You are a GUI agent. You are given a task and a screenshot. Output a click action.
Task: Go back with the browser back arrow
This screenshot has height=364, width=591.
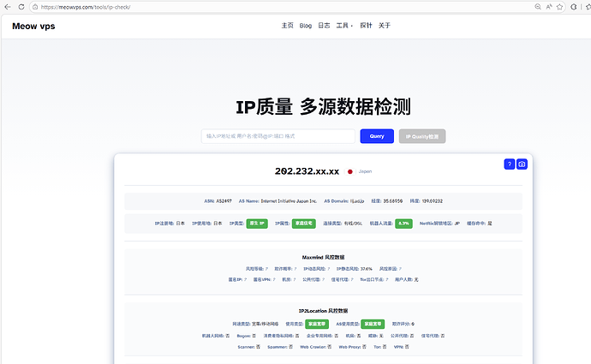[8, 7]
